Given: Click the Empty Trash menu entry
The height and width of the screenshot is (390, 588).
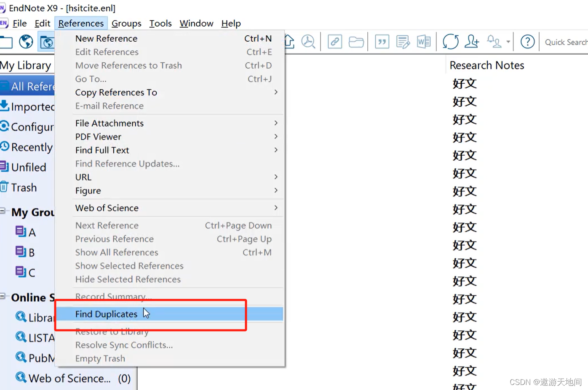Looking at the screenshot, I should point(170,358).
